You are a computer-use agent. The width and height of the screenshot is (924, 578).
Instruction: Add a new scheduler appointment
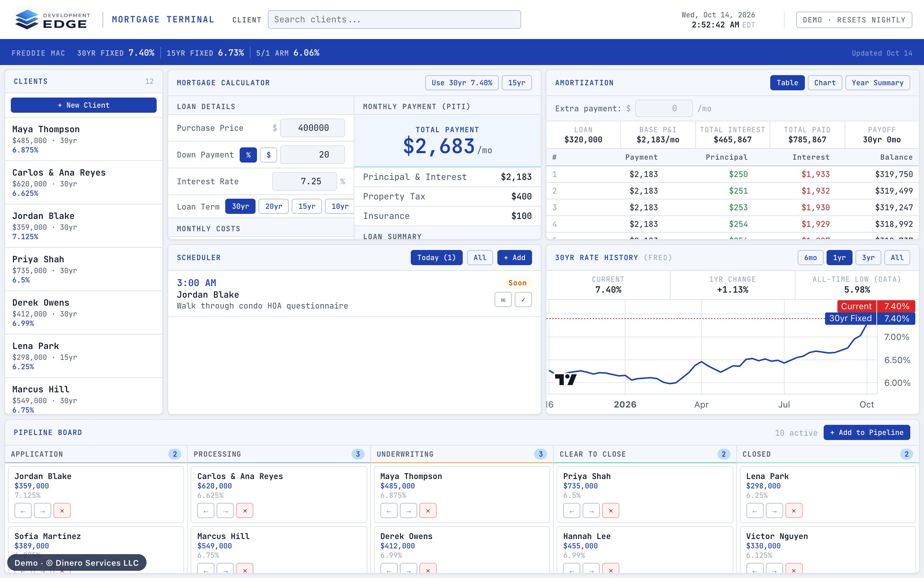(x=514, y=258)
